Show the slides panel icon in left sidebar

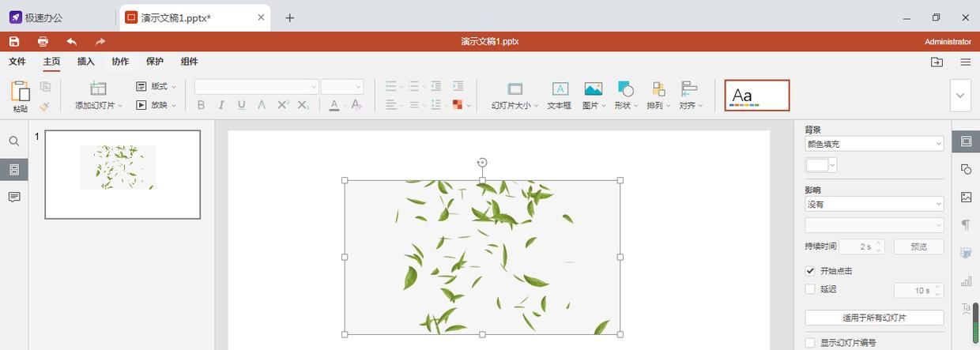point(14,169)
